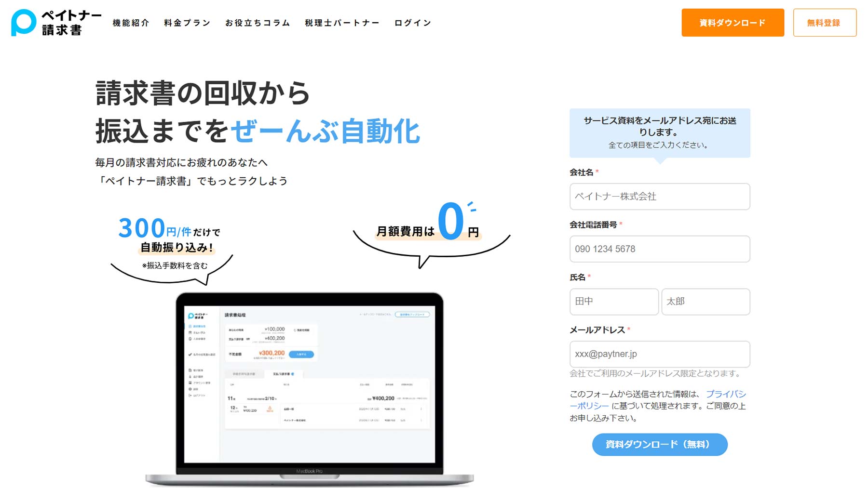The height and width of the screenshot is (488, 868).
Task: Open the 料金プラン menu item
Action: [187, 23]
